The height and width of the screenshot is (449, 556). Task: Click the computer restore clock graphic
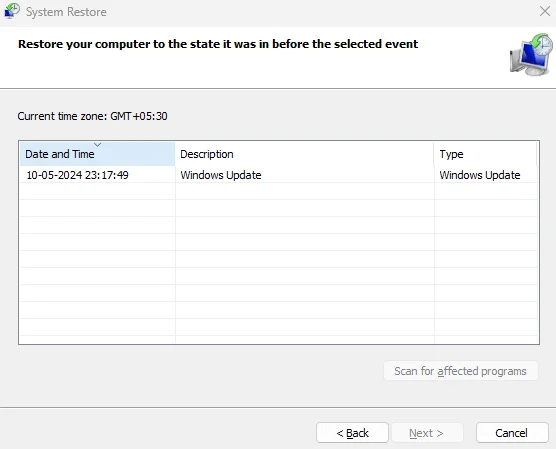(531, 54)
